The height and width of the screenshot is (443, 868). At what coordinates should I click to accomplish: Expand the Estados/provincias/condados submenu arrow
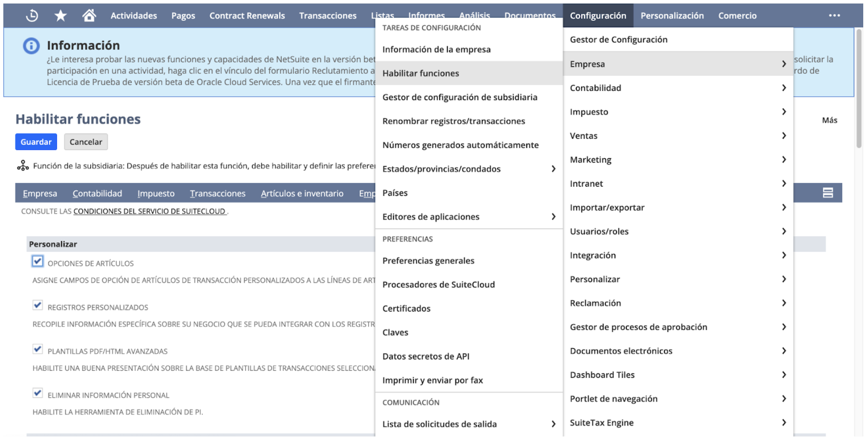(x=553, y=169)
